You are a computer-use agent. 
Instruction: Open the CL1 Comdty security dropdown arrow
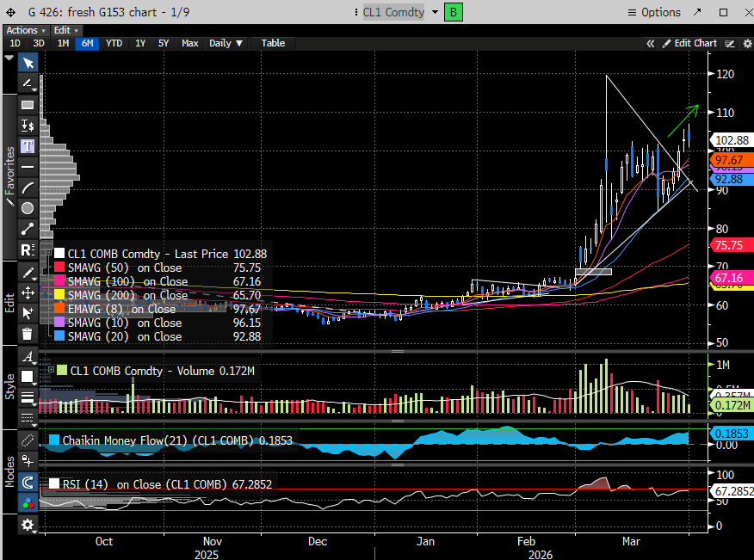pos(436,12)
